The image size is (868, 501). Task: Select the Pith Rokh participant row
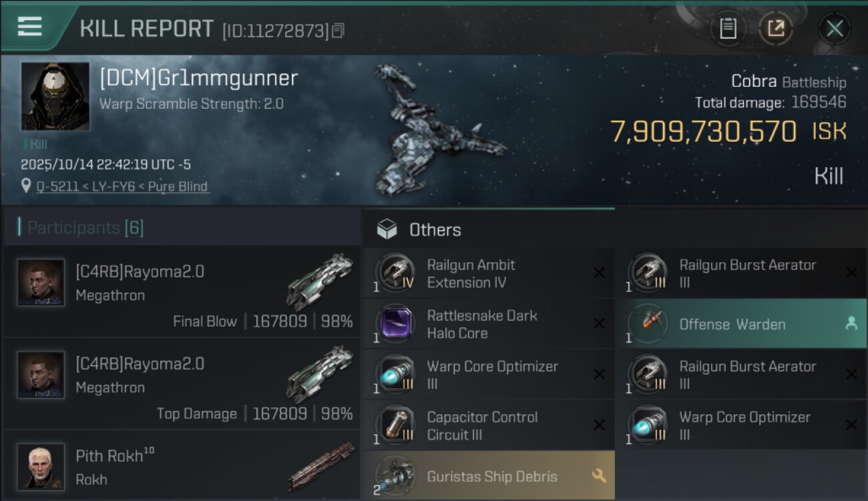pyautogui.click(x=182, y=466)
